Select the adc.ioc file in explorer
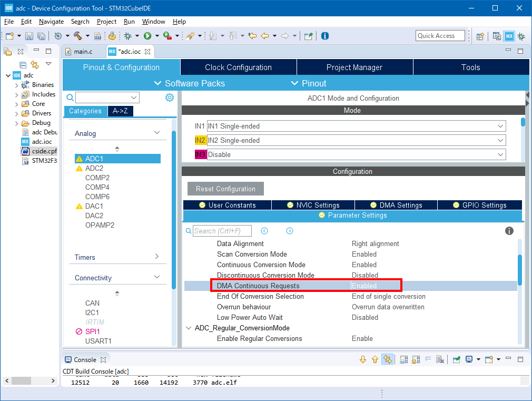Screen dimensions: 532x401 [42, 142]
